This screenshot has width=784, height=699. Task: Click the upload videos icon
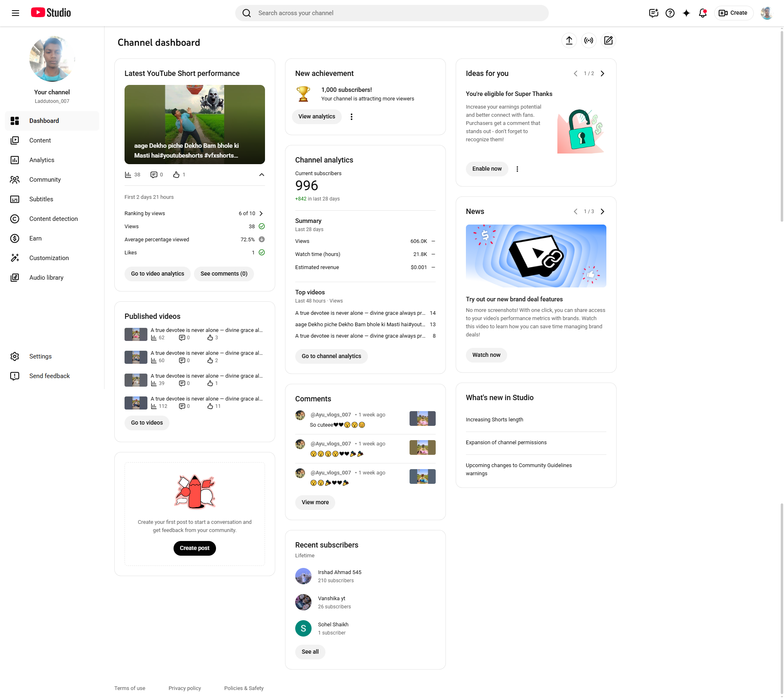point(569,40)
